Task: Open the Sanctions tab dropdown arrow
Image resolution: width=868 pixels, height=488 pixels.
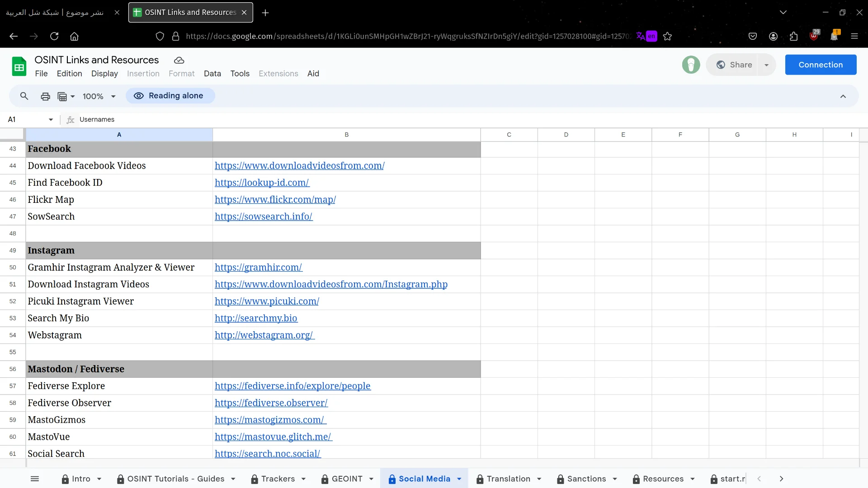Action: click(615, 479)
